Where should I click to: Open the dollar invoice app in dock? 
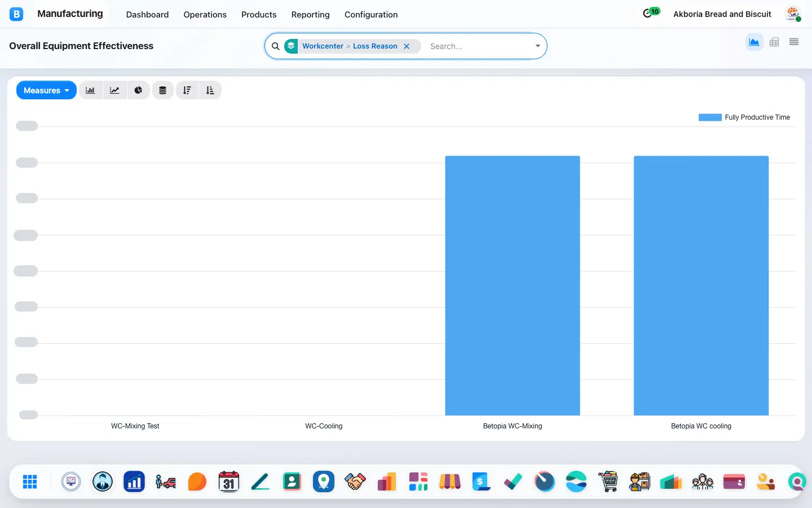point(482,481)
